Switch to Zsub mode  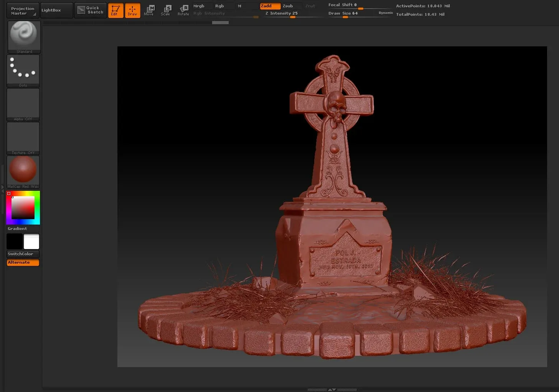[292, 6]
